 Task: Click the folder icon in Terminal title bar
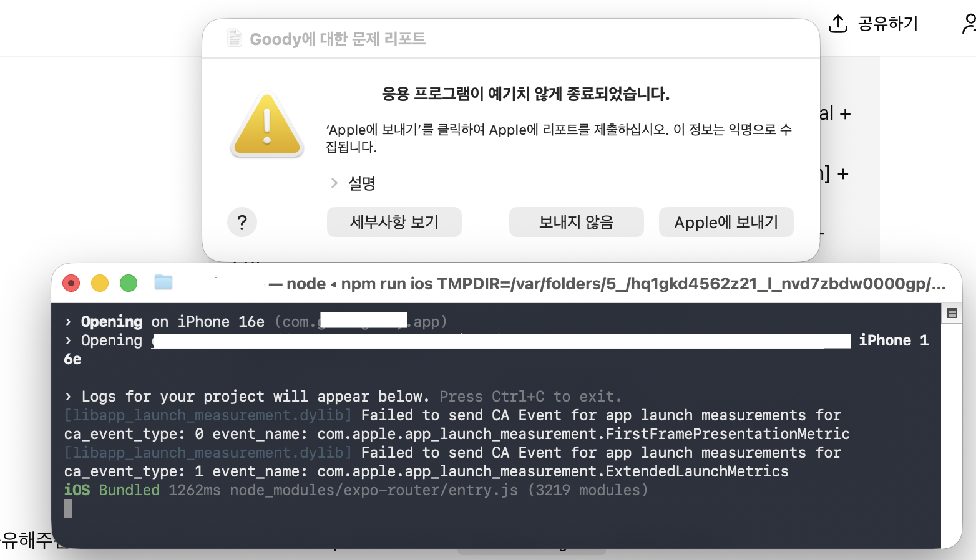[163, 282]
